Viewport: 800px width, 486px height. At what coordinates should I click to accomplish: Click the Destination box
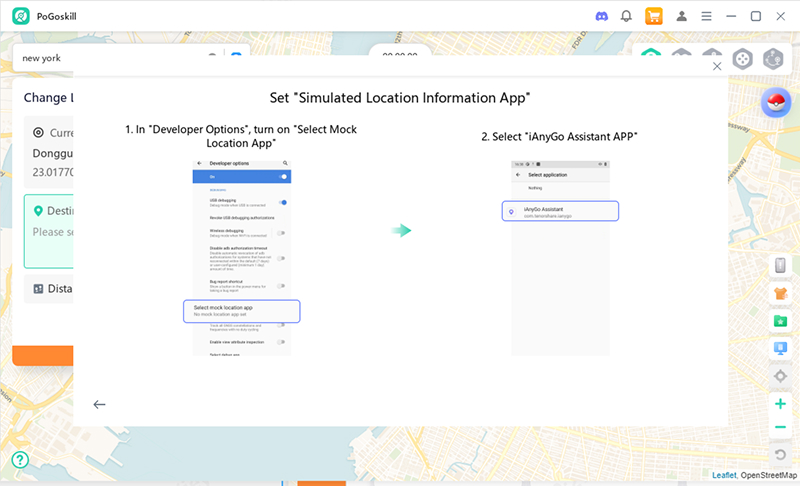pyautogui.click(x=48, y=231)
